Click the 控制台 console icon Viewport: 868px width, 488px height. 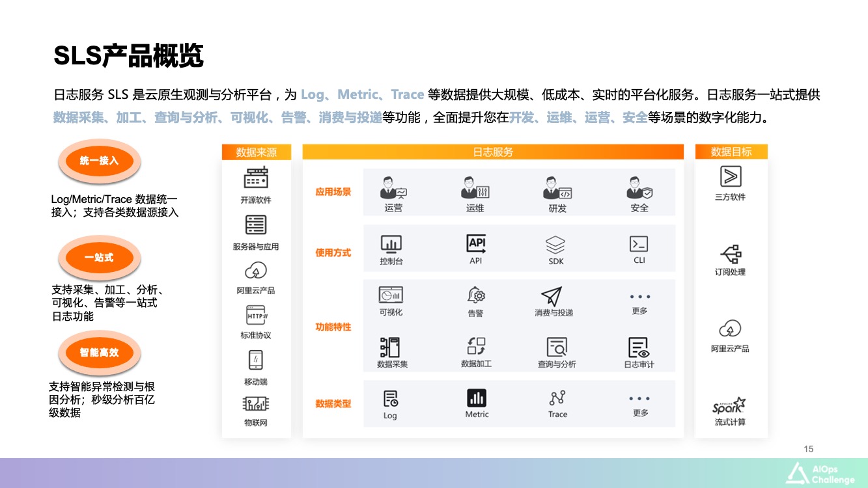pos(391,245)
